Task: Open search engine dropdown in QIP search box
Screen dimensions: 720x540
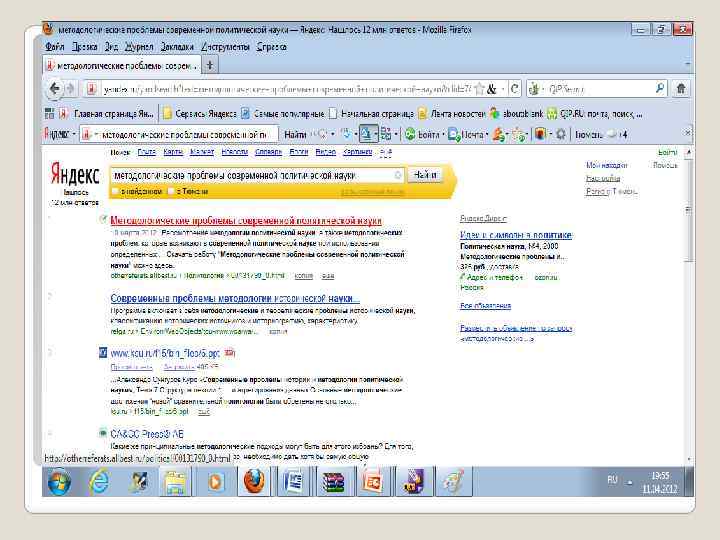Action: coord(543,89)
